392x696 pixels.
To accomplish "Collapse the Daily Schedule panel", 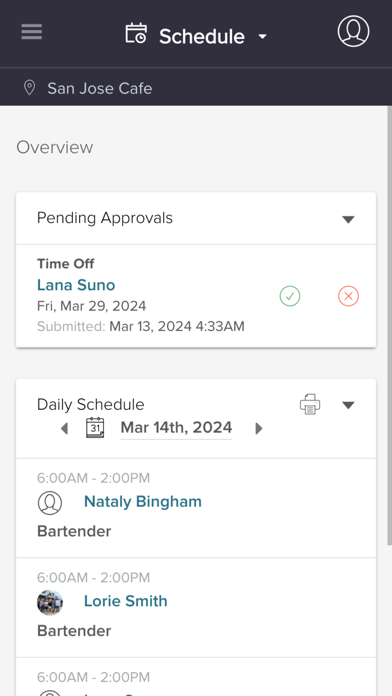I will pyautogui.click(x=348, y=405).
